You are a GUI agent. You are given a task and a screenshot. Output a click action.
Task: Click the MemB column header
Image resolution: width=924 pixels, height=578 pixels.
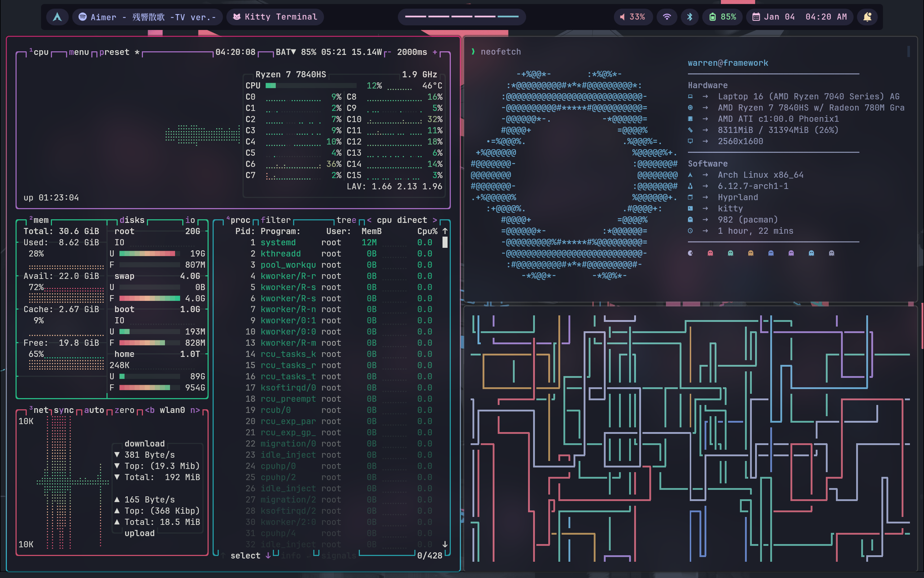[x=371, y=231]
